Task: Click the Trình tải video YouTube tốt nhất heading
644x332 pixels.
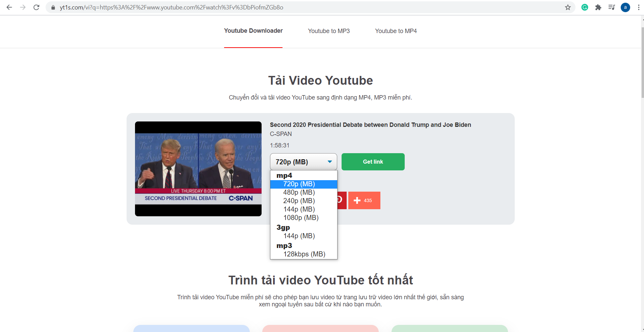Action: click(321, 280)
